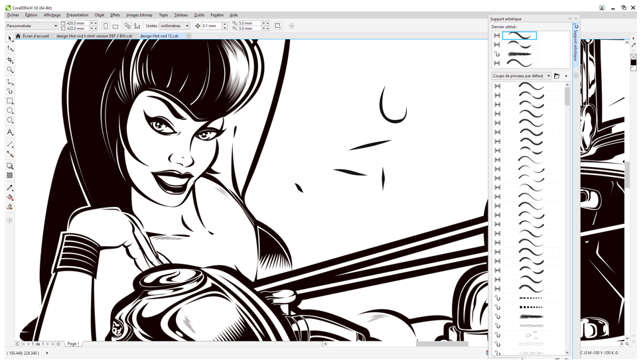This screenshot has width=641, height=364.
Task: Pick the Transparency checkerboard tool
Action: click(10, 175)
